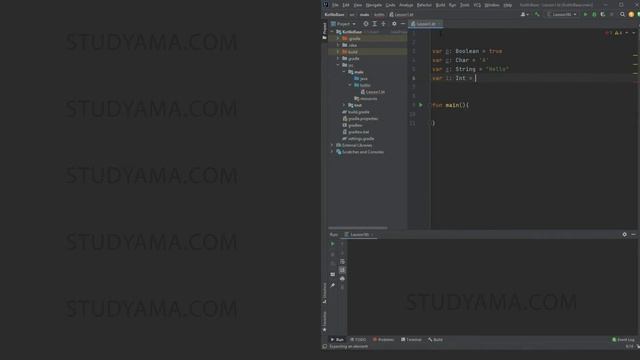This screenshot has height=360, width=640.
Task: Toggle soft-wrap icon in Run panel
Action: point(342,262)
